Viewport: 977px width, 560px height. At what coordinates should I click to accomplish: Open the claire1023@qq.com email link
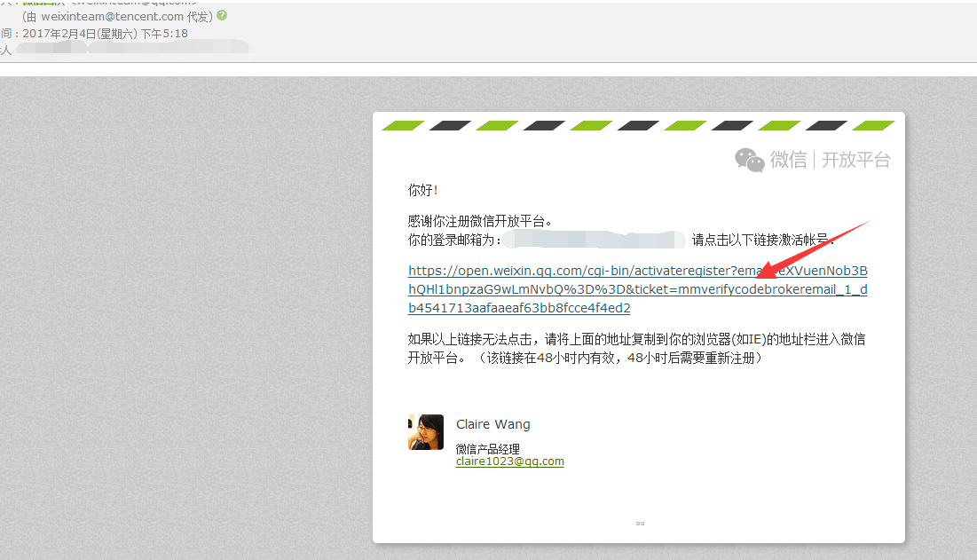click(x=509, y=461)
